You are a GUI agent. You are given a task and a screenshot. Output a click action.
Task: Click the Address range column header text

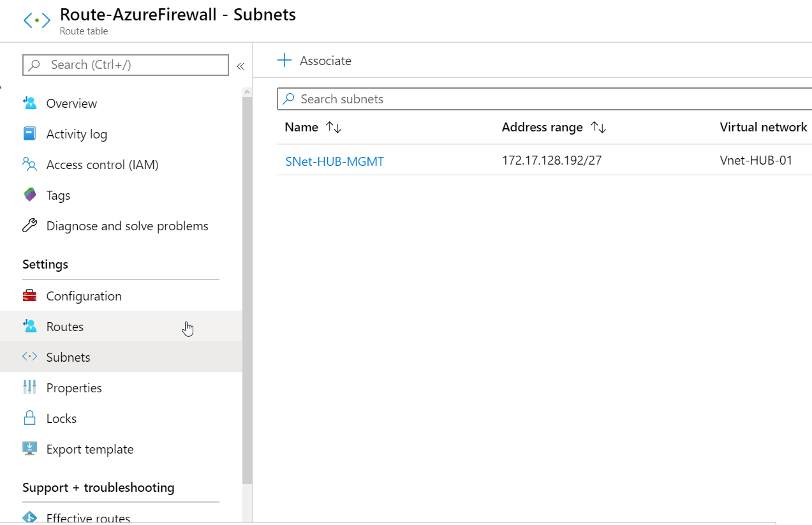[542, 127]
